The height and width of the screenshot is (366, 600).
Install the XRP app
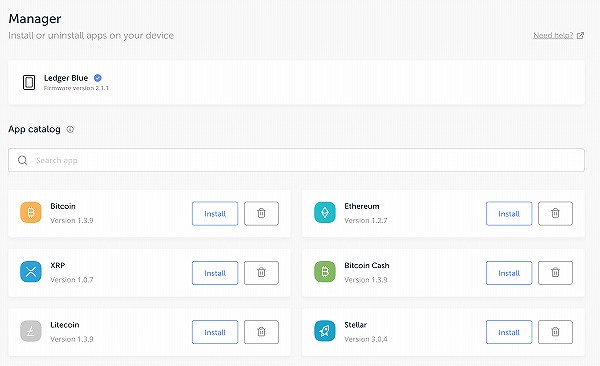[x=215, y=273]
